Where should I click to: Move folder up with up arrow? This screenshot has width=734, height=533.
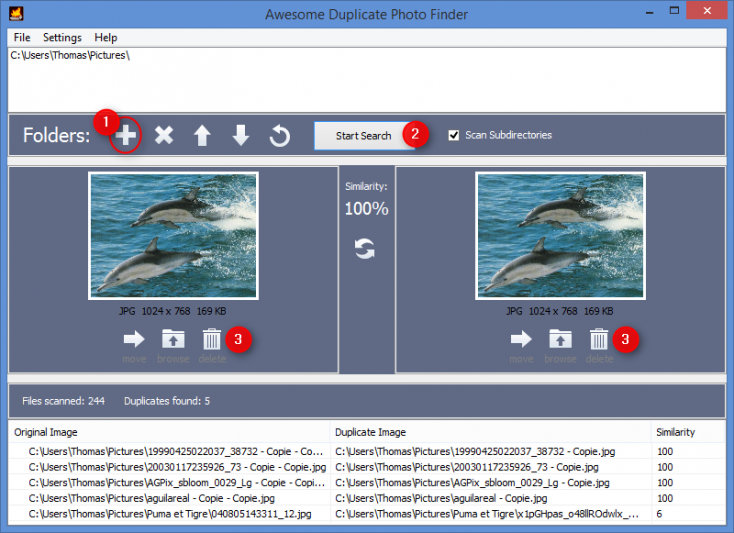tap(202, 135)
